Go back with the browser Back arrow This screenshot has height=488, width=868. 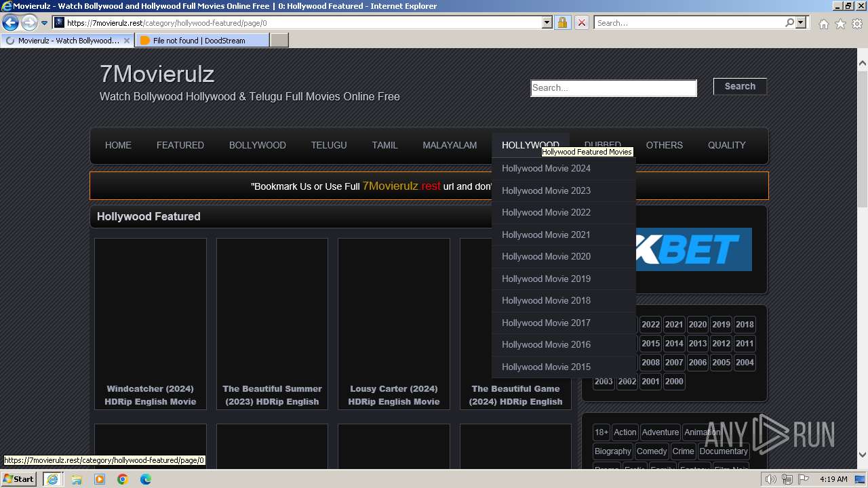pyautogui.click(x=10, y=23)
